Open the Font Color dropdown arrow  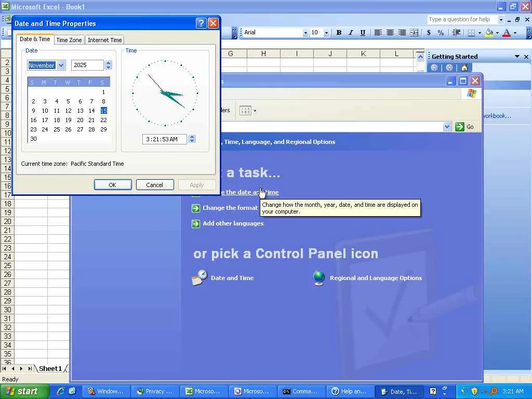(x=515, y=33)
